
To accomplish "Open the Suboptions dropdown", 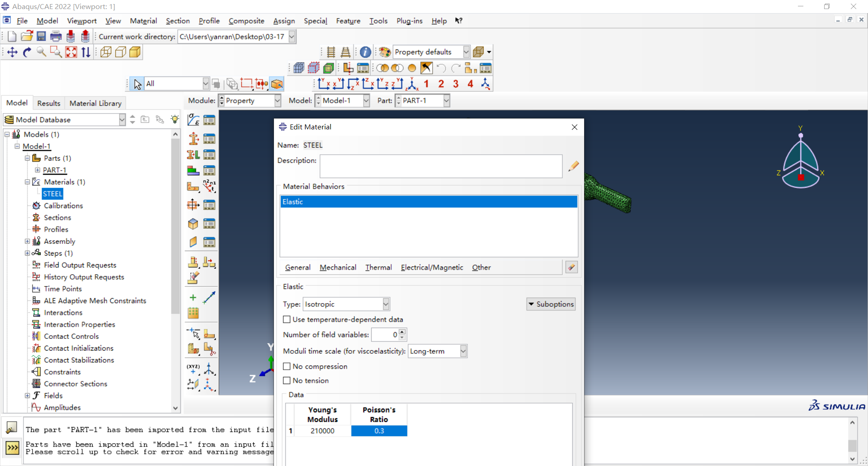I will [551, 304].
